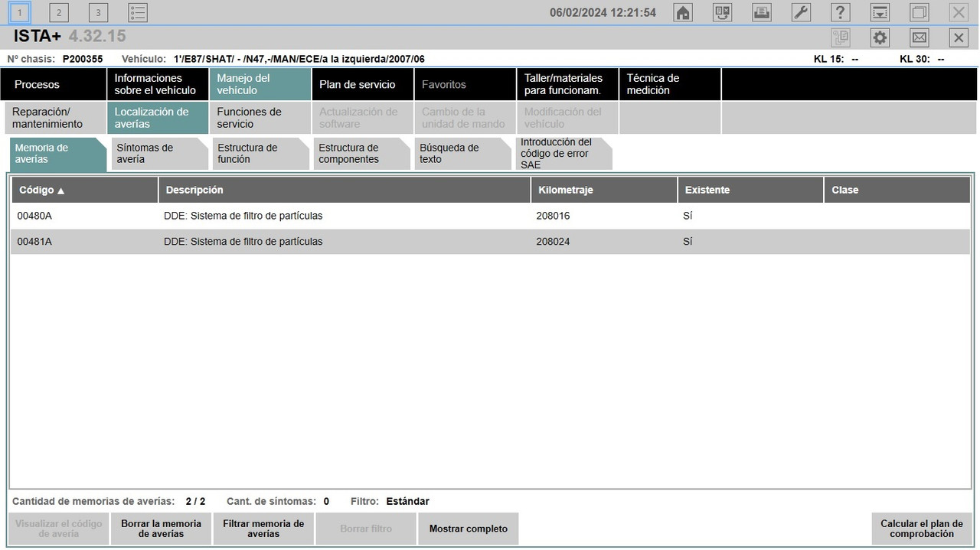Select fault code 00481A
Screen dimensions: 980x550
point(34,242)
